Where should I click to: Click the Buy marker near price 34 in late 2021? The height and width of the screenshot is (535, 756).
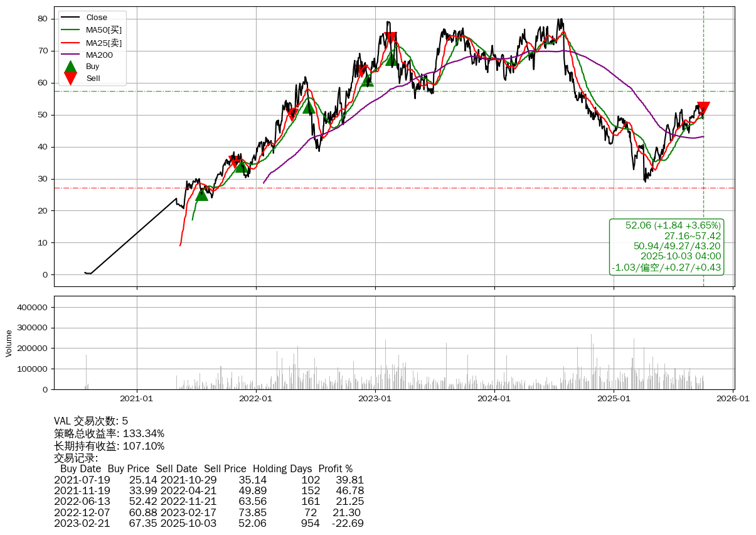[241, 166]
